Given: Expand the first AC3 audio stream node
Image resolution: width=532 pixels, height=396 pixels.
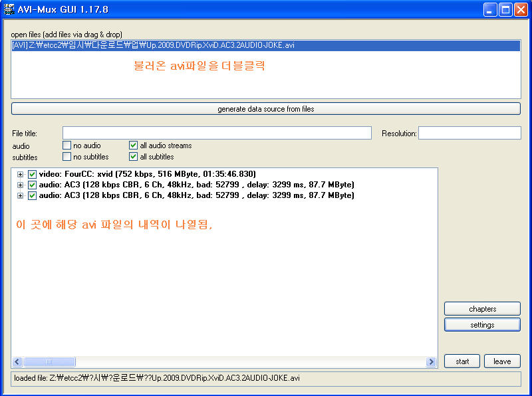Looking at the screenshot, I should click(x=21, y=185).
